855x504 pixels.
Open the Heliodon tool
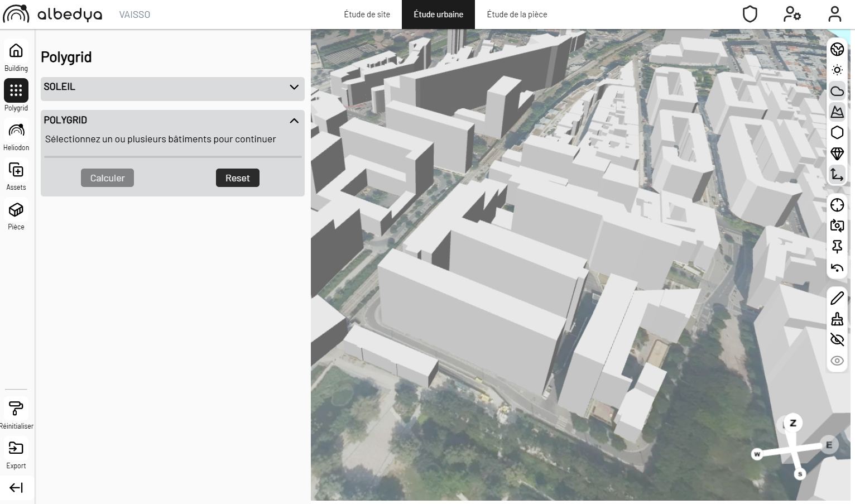16,130
